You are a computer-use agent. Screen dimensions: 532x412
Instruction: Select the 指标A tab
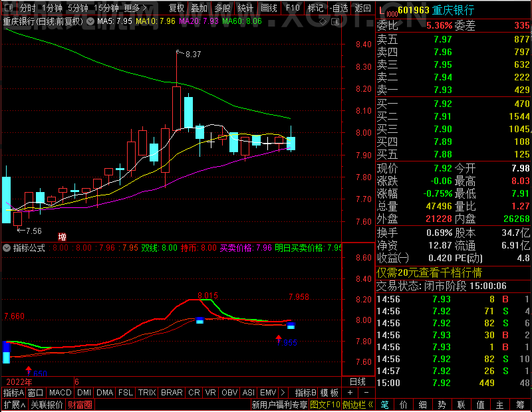pos(13,393)
